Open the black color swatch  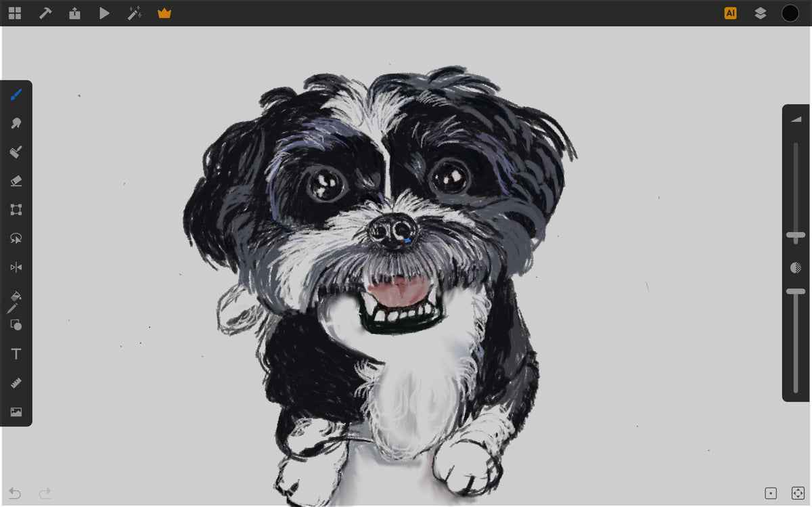(x=790, y=13)
